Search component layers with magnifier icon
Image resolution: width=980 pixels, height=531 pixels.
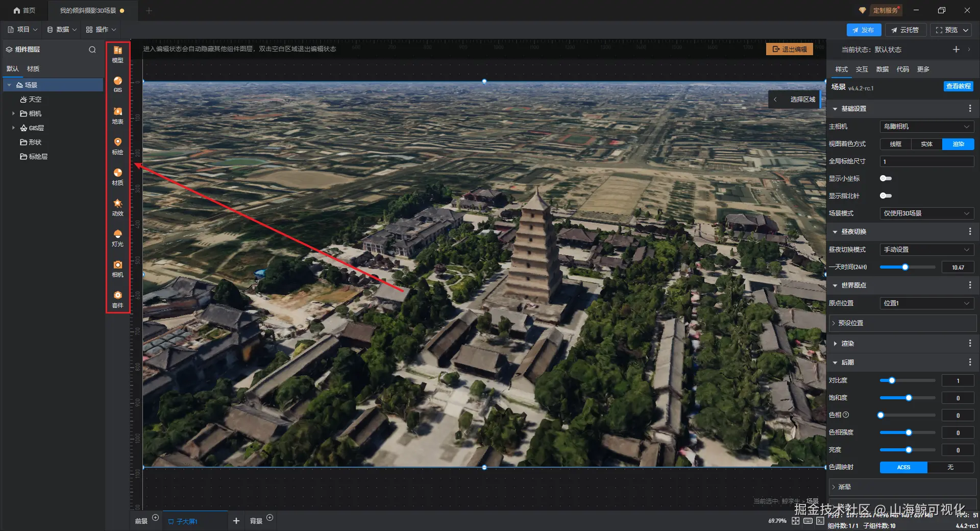pyautogui.click(x=92, y=50)
